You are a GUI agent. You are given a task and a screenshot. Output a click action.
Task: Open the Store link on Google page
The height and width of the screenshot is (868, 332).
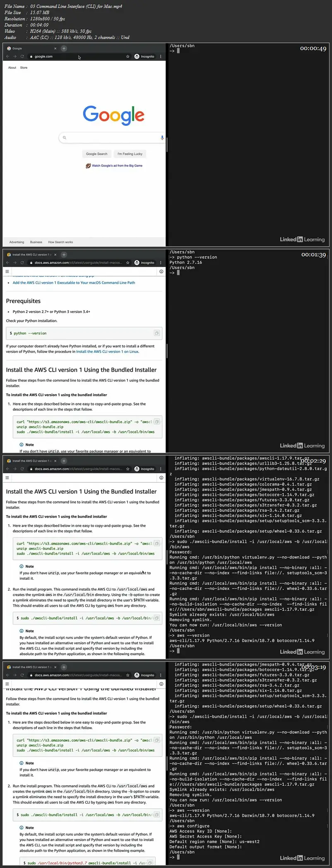coord(24,68)
